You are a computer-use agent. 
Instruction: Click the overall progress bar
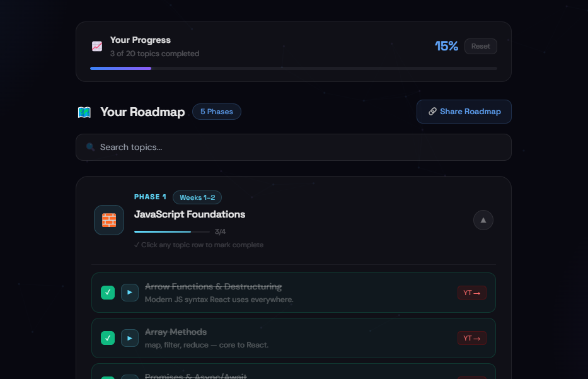tap(294, 68)
